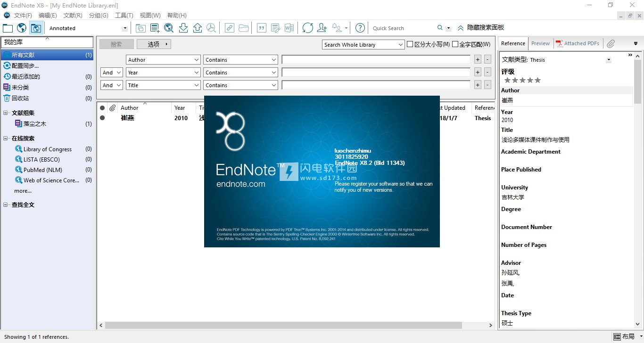644x343 pixels.
Task: Click the Activity Feed bell-person icon
Action: tap(337, 28)
